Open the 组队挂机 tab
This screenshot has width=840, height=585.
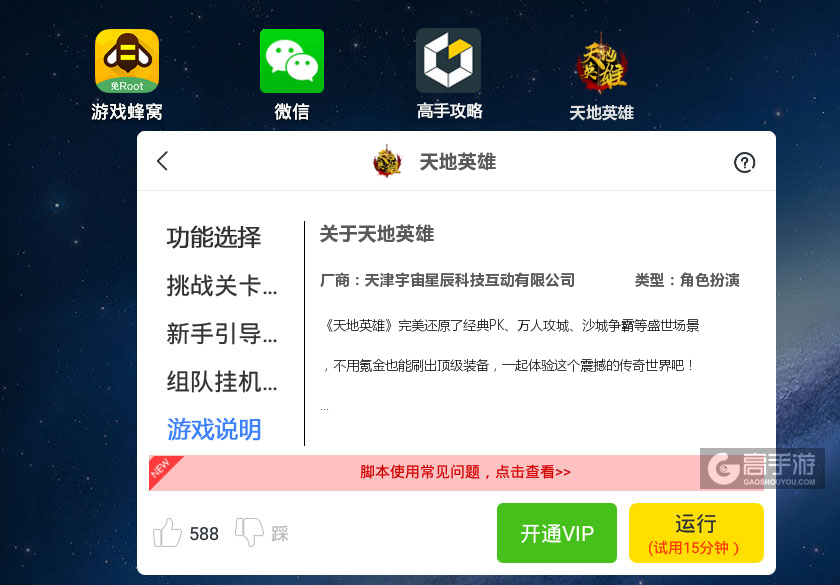pos(222,382)
